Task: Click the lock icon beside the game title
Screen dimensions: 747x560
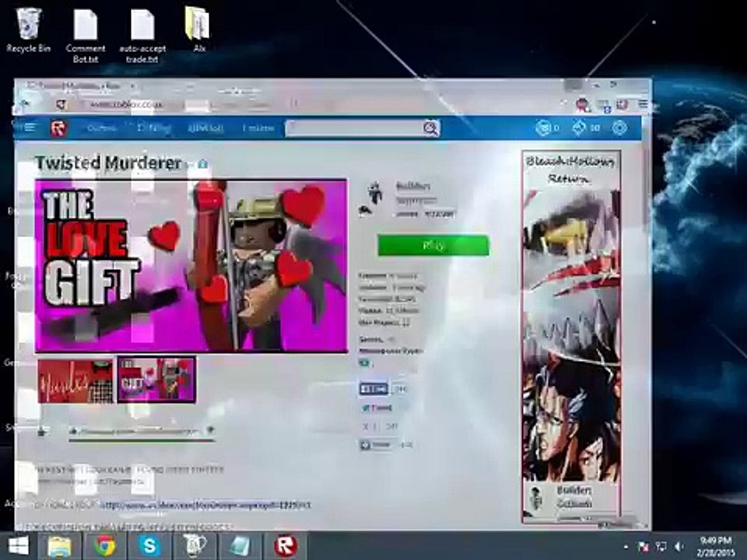Action: [202, 164]
